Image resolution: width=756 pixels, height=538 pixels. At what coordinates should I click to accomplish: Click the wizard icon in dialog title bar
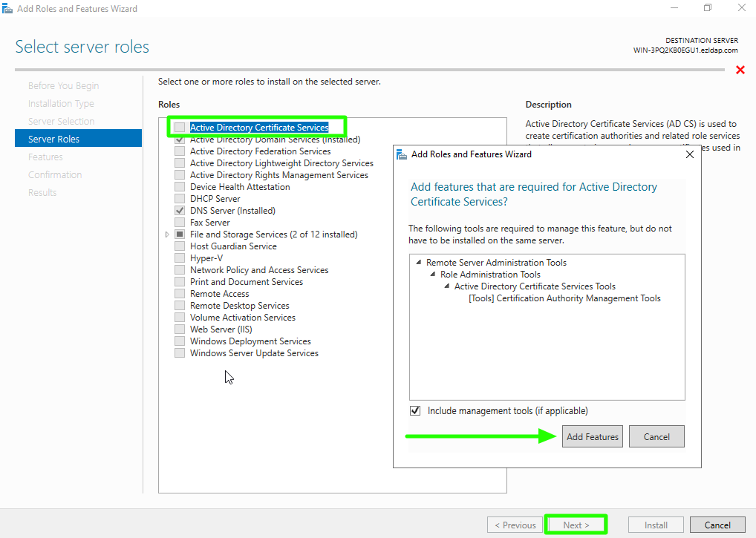pyautogui.click(x=402, y=154)
